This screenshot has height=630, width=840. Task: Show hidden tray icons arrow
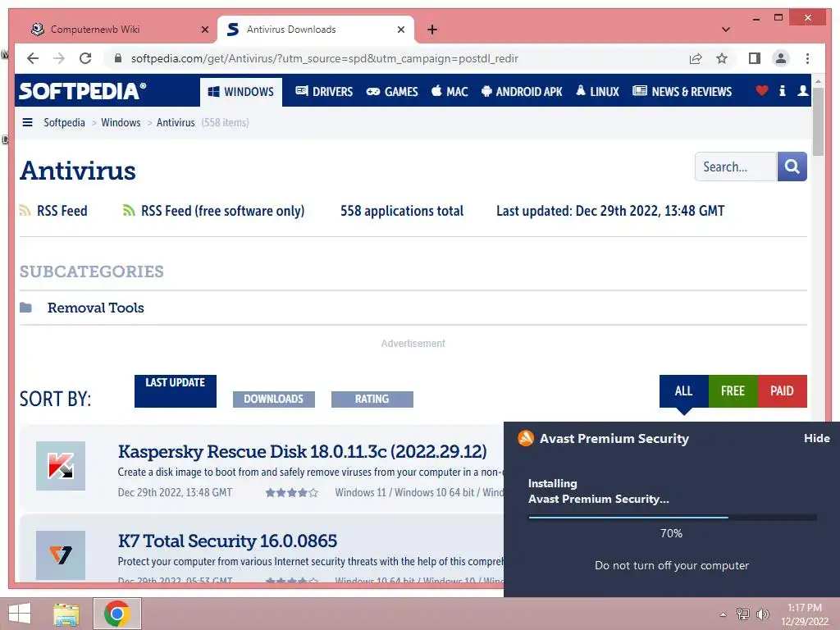[x=724, y=614]
